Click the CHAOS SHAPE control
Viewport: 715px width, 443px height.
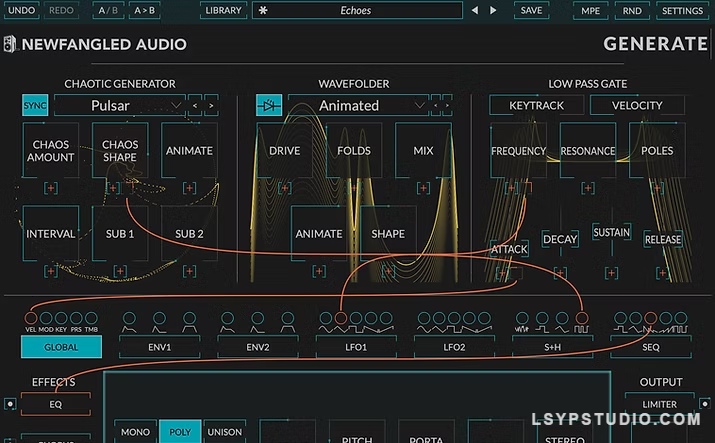pos(120,150)
